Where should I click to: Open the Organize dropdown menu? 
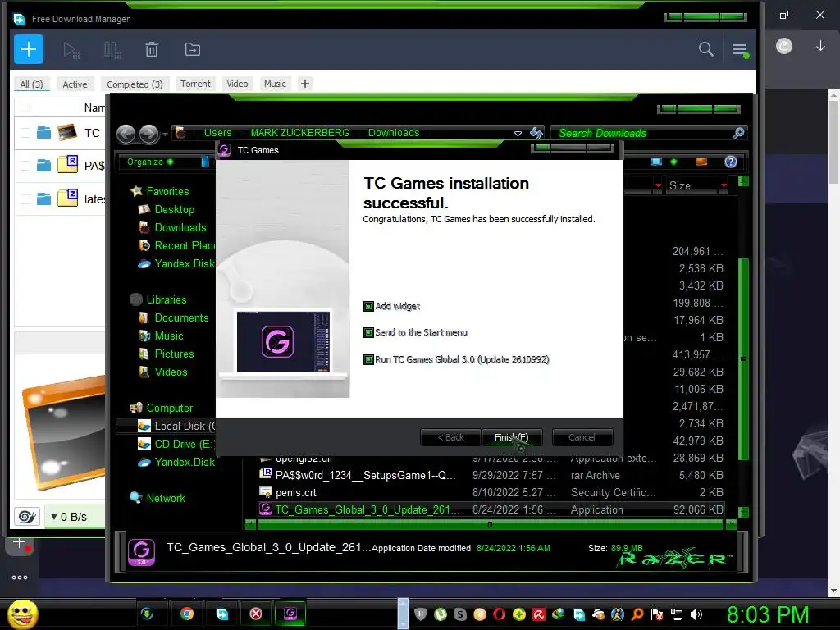pyautogui.click(x=150, y=162)
